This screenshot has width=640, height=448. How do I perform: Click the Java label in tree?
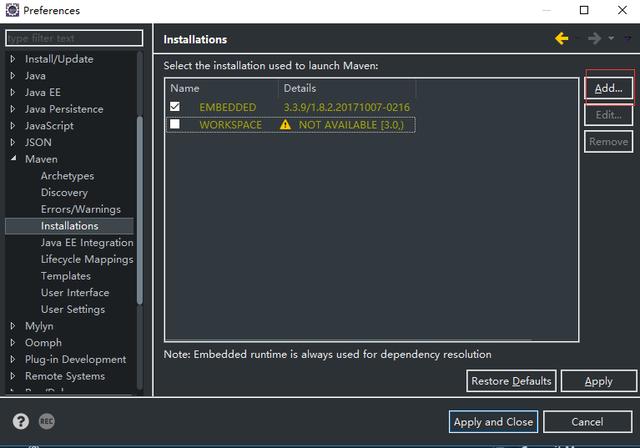coord(35,76)
